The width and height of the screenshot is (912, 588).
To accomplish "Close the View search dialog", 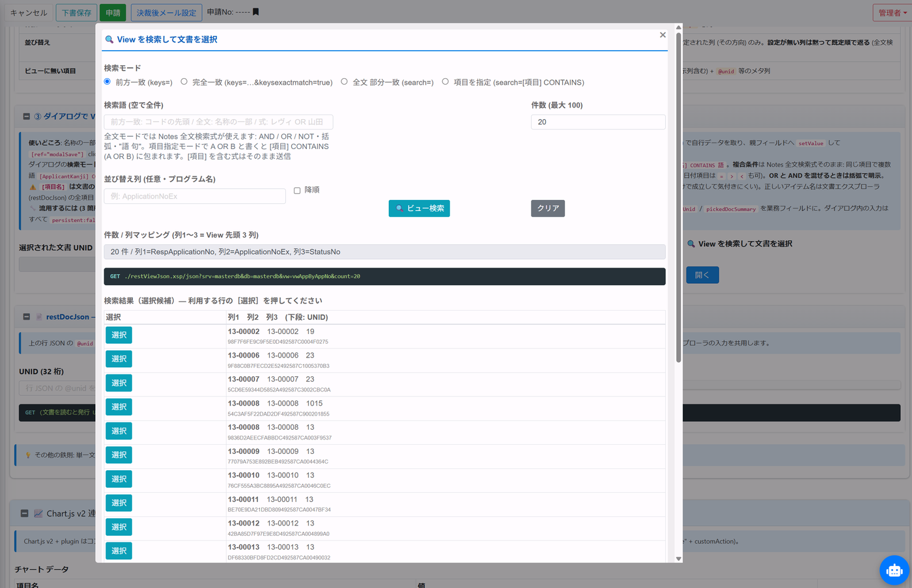I will pos(663,35).
